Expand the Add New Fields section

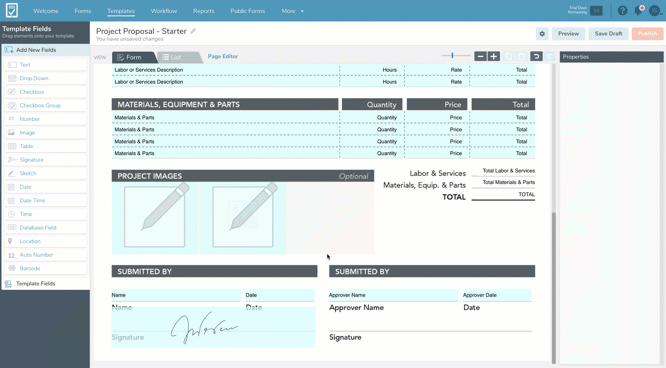click(x=45, y=50)
